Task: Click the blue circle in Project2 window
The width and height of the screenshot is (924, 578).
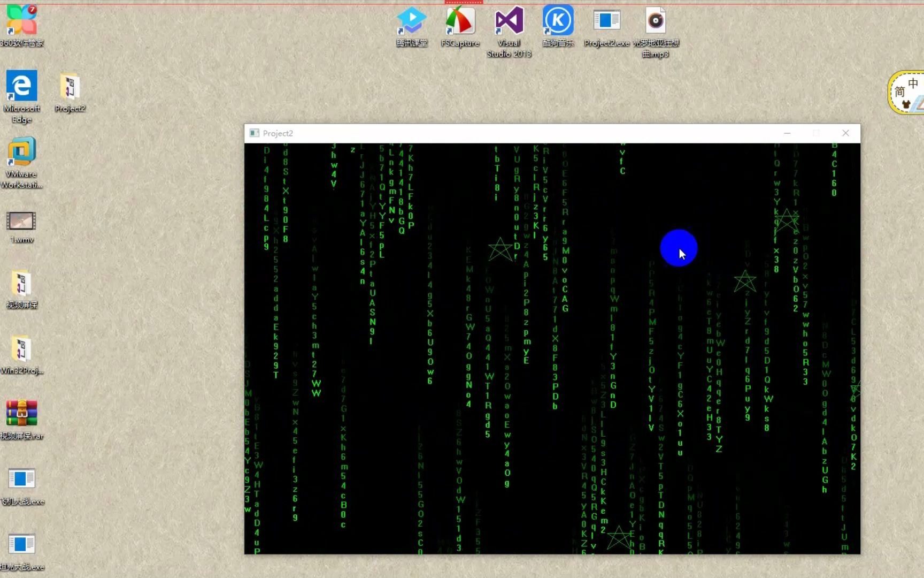Action: pos(679,248)
